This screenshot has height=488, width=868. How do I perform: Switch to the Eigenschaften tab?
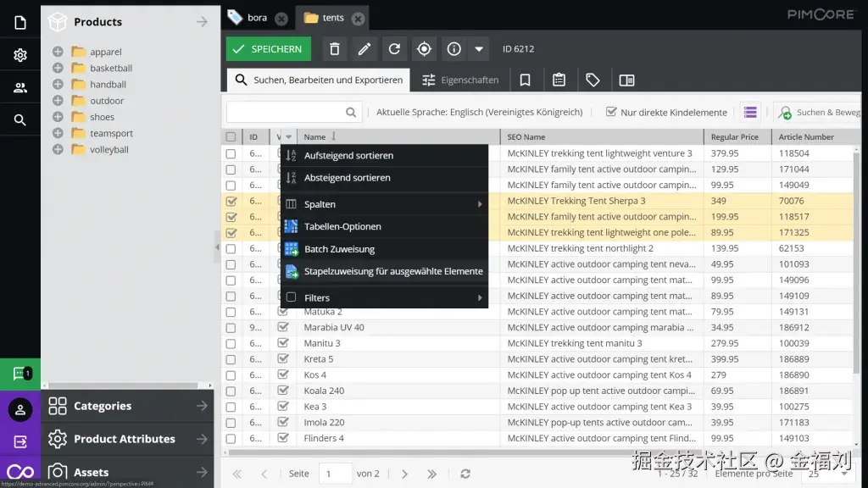click(x=460, y=80)
